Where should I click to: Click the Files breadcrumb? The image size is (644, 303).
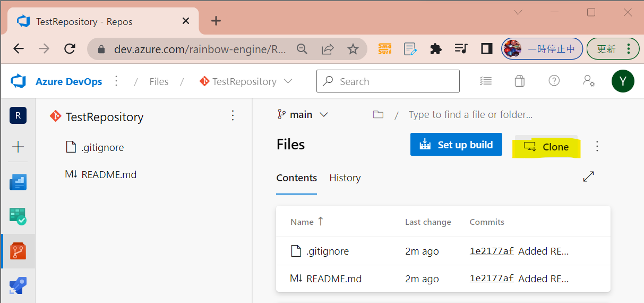[x=159, y=81]
